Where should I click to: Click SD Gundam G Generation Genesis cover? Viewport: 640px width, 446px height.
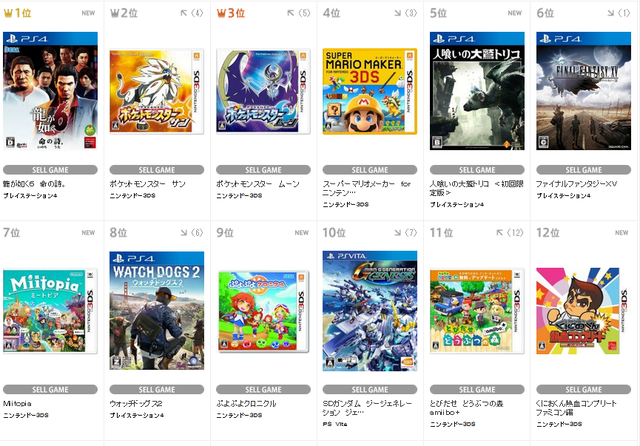coord(370,311)
